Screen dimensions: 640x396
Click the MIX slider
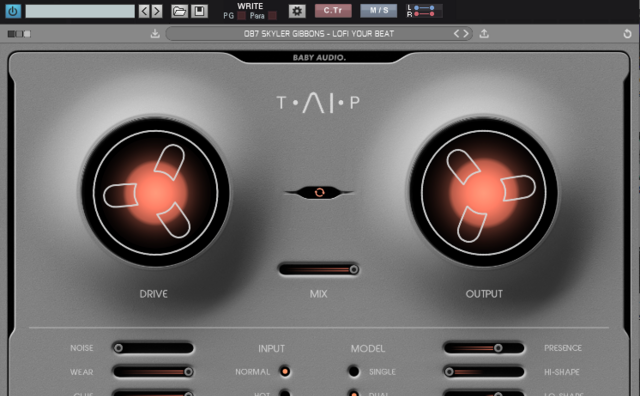(319, 269)
